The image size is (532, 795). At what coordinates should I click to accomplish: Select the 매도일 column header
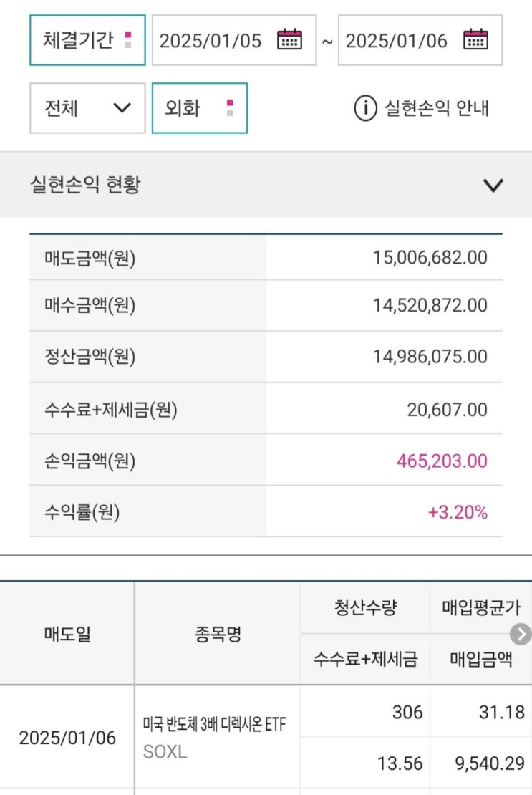click(x=67, y=634)
